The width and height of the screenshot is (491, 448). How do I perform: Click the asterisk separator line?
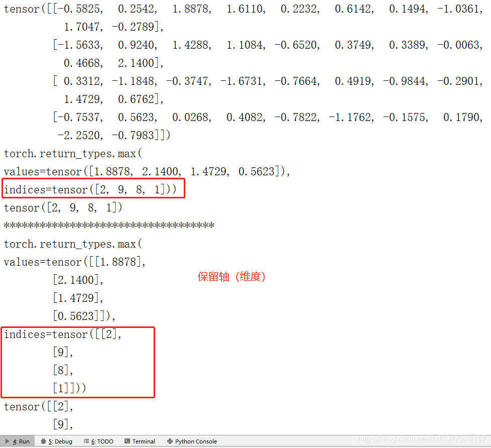[109, 225]
